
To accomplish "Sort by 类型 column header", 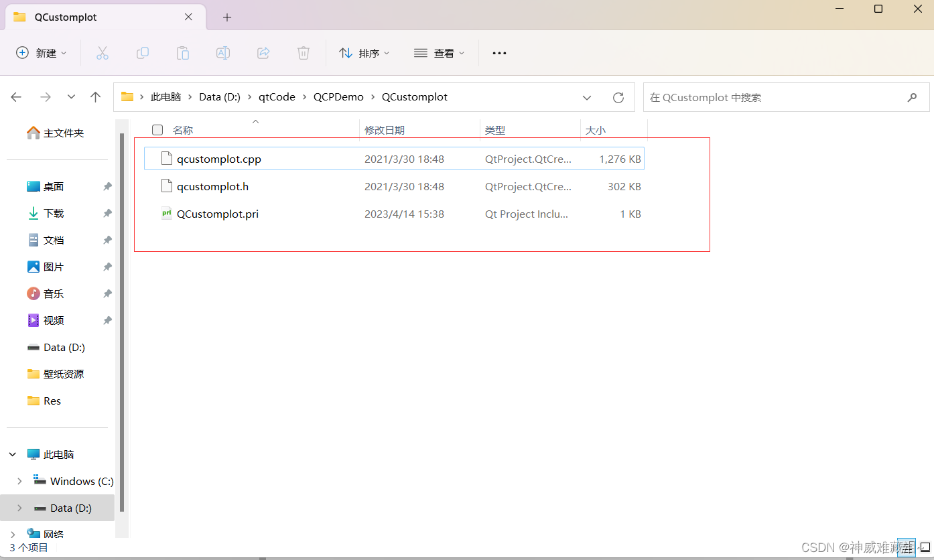I will click(495, 130).
